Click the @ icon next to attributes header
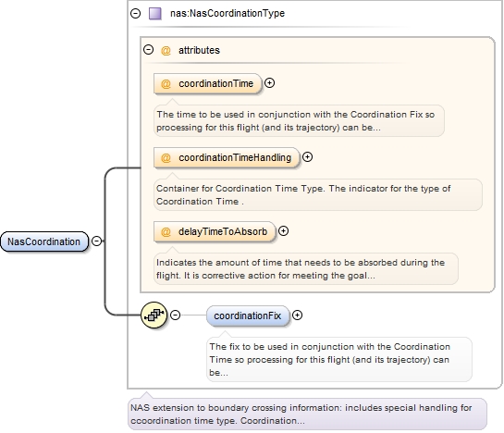 (x=166, y=51)
